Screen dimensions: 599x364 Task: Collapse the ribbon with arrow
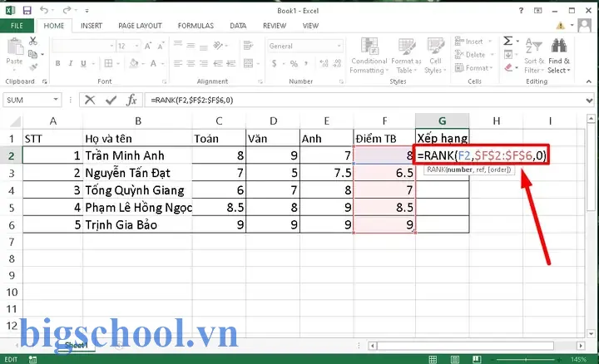click(x=589, y=81)
